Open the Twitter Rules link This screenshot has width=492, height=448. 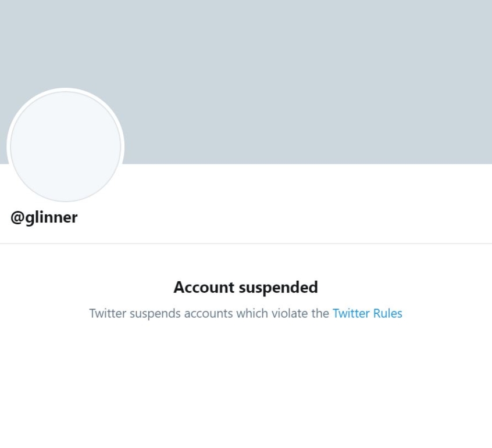point(367,313)
